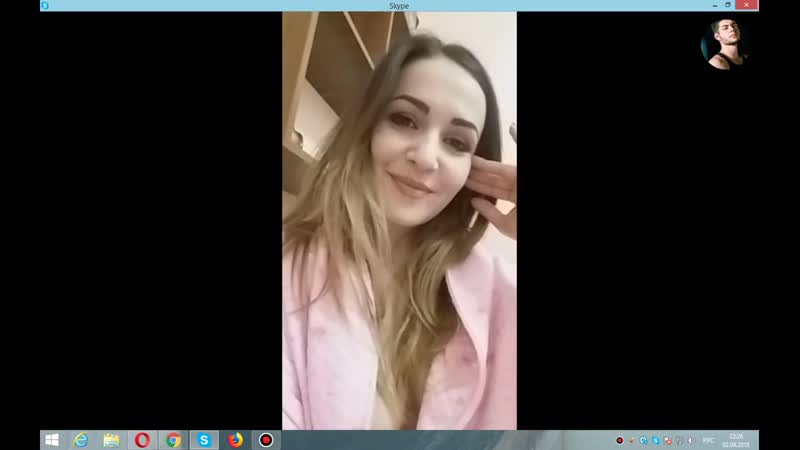This screenshot has height=450, width=800.
Task: Switch the keyboard input language indicator
Action: click(x=707, y=440)
